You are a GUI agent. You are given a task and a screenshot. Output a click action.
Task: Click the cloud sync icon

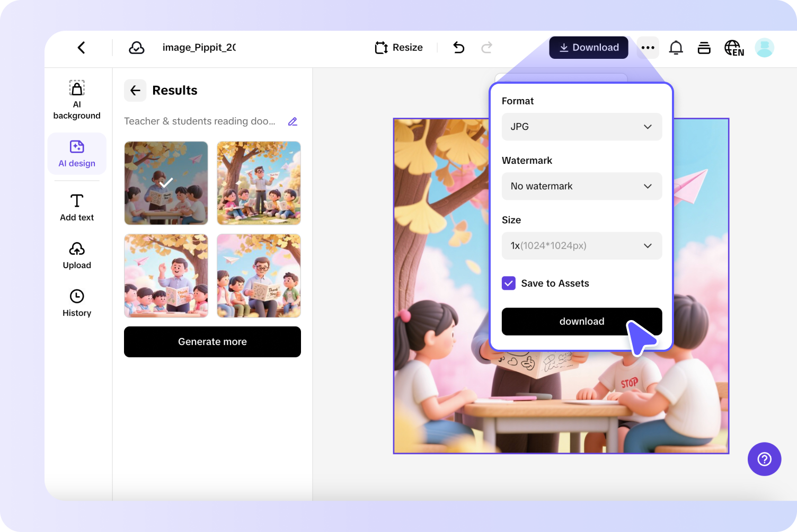click(x=137, y=48)
